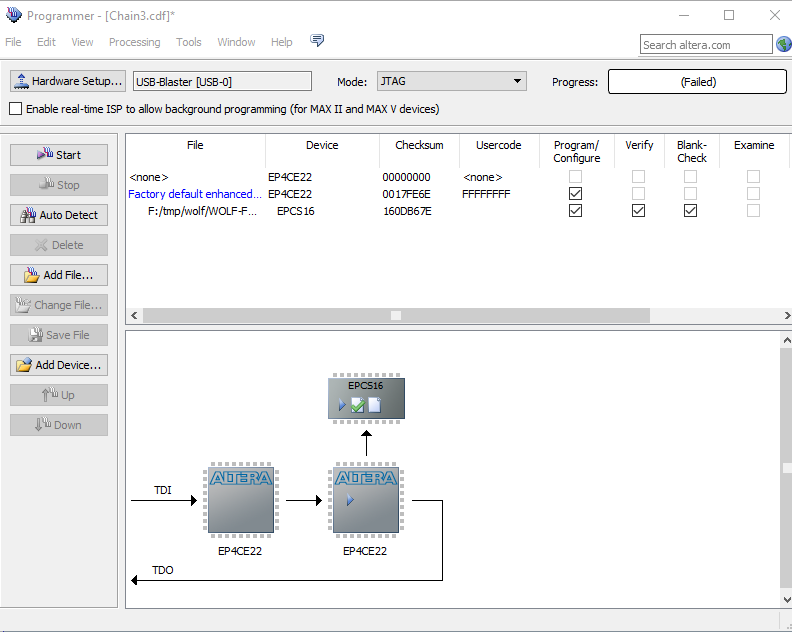Click the table scrollbar left arrow

click(x=134, y=315)
